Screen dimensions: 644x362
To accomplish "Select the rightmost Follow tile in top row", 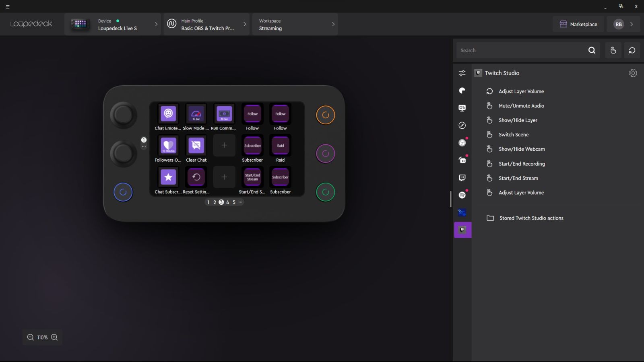I will point(281,114).
